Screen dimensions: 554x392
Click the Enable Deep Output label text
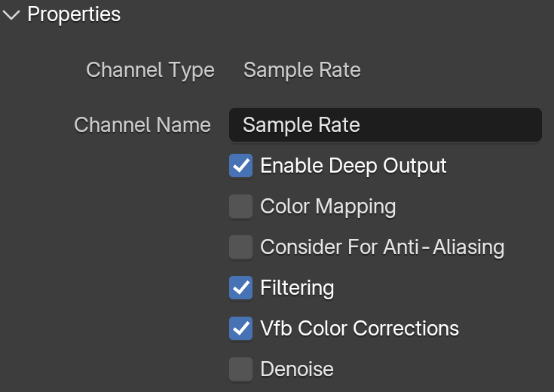354,166
